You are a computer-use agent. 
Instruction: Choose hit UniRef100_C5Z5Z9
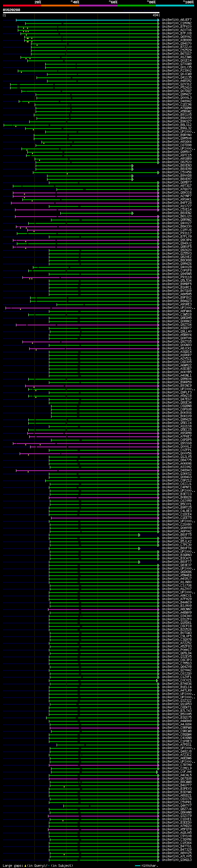pyautogui.click(x=177, y=50)
